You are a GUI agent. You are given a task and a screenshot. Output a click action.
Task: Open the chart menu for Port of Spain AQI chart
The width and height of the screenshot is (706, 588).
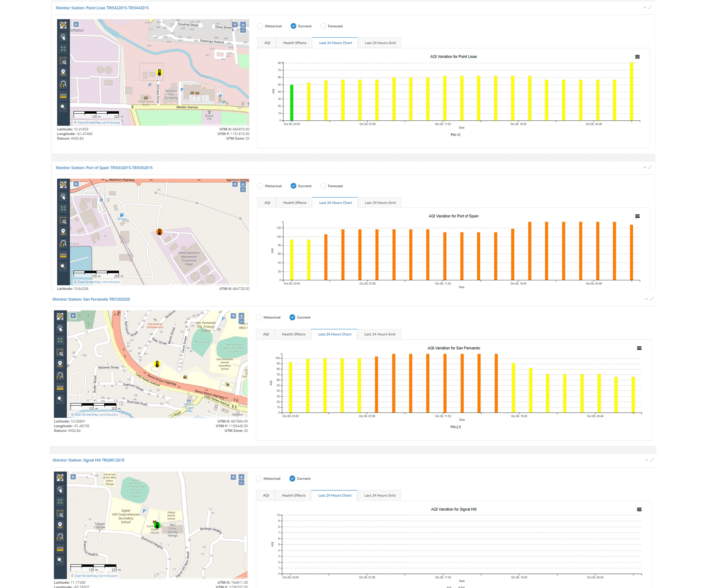click(637, 216)
